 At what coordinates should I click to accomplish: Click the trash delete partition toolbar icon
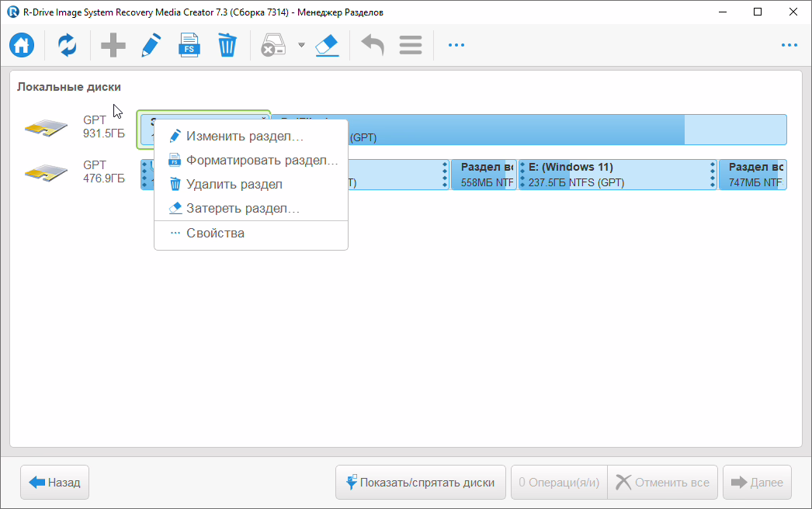[x=227, y=45]
